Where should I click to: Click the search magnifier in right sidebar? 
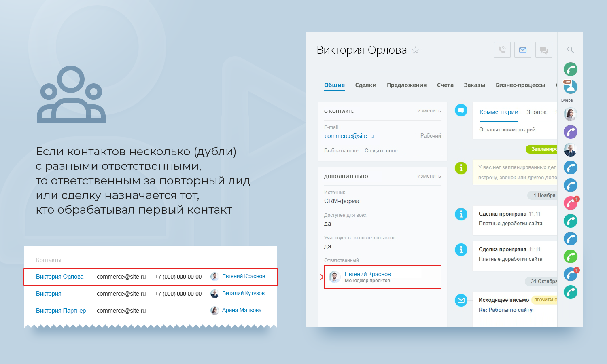coord(571,50)
